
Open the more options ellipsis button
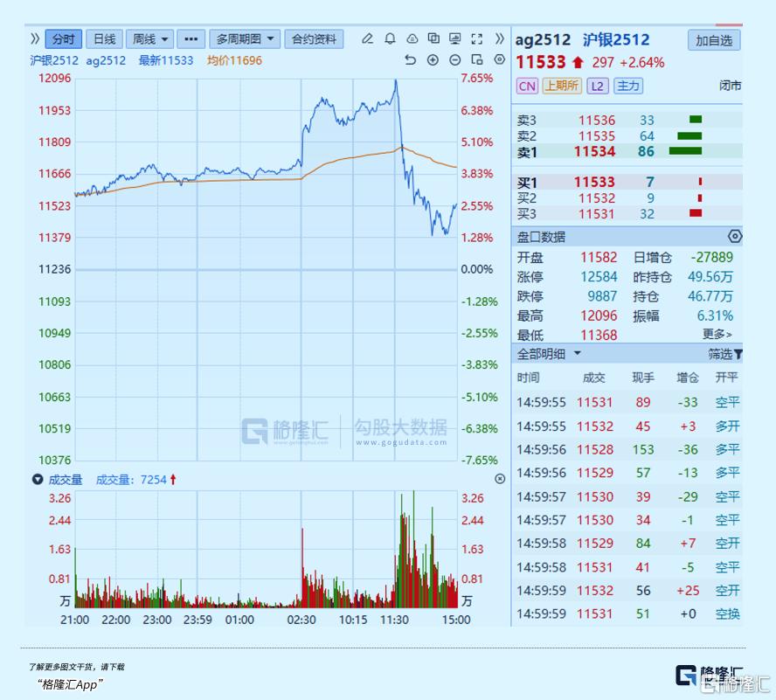point(191,39)
